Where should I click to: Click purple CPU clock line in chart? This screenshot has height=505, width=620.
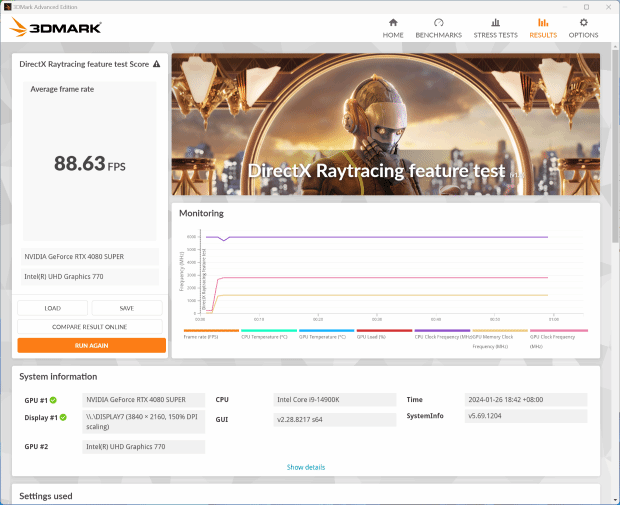click(376, 237)
